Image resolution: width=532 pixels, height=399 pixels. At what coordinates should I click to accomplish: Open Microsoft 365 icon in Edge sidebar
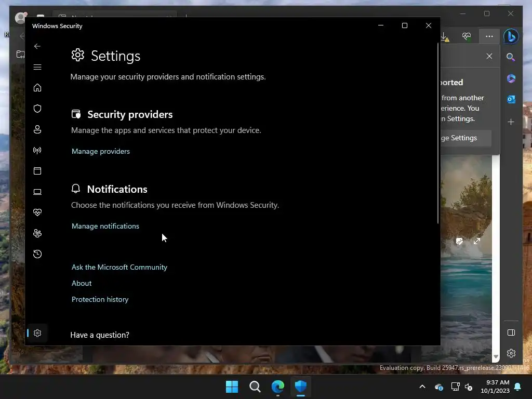(x=511, y=79)
